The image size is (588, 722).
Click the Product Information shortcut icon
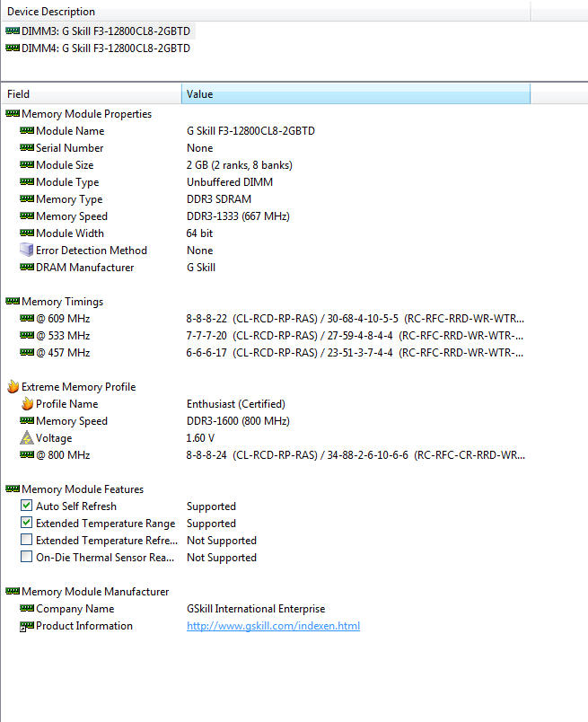pyautogui.click(x=27, y=626)
